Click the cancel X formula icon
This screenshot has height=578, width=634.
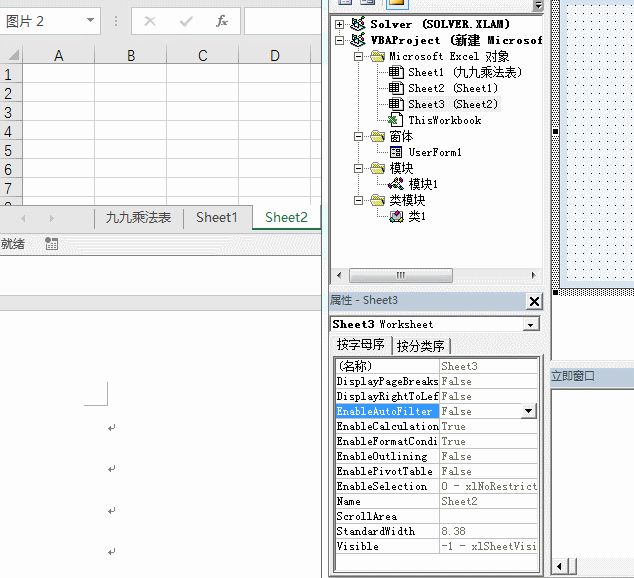click(150, 21)
